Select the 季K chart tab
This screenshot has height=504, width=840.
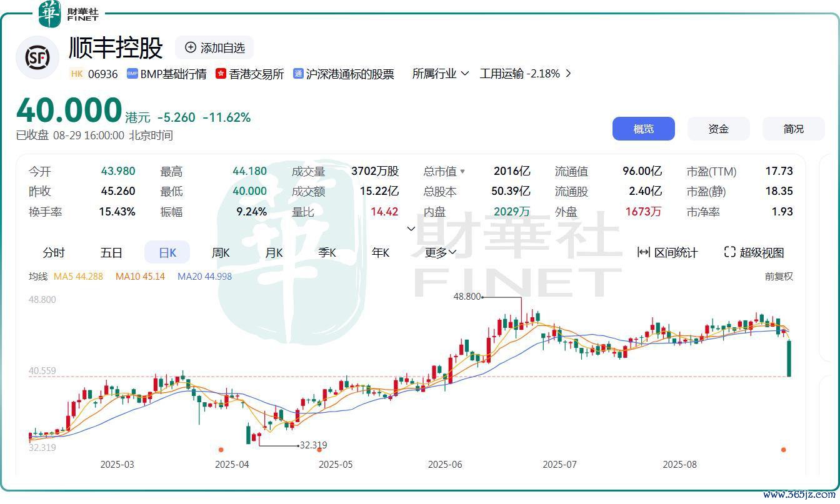coord(327,252)
